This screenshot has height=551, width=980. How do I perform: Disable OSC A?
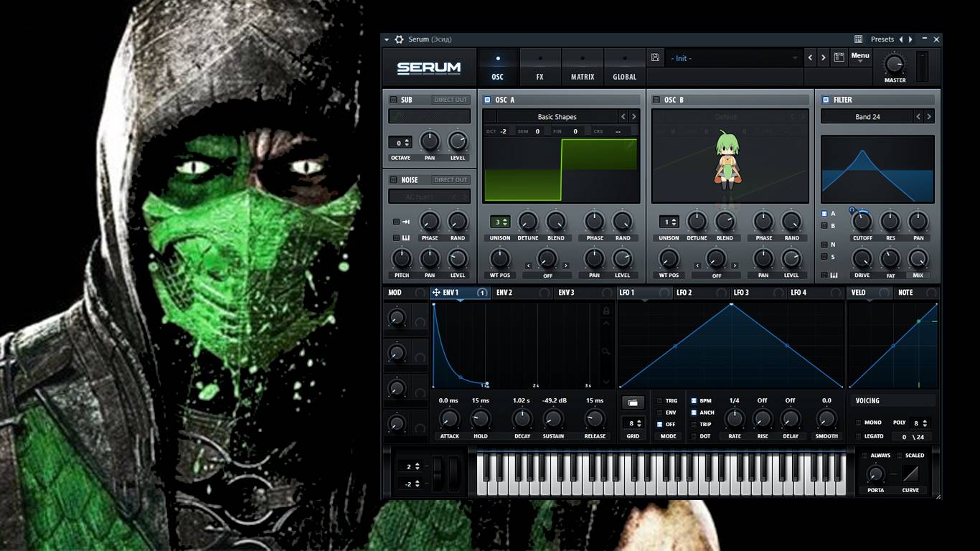487,100
